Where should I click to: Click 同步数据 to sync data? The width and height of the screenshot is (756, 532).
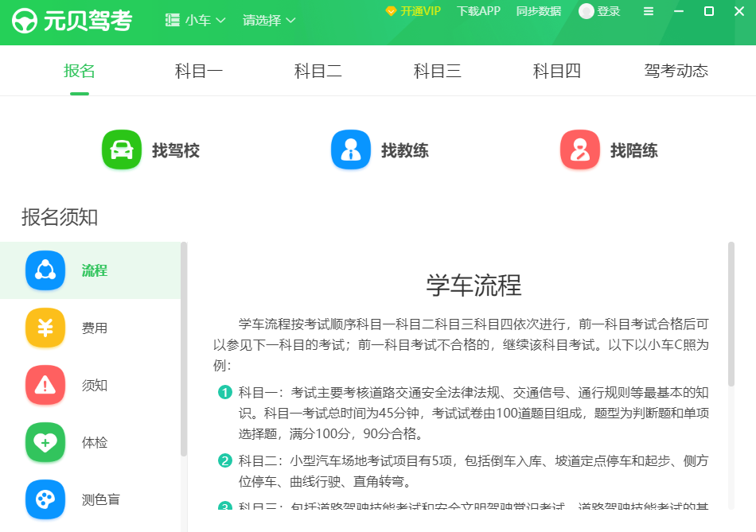[x=539, y=11]
